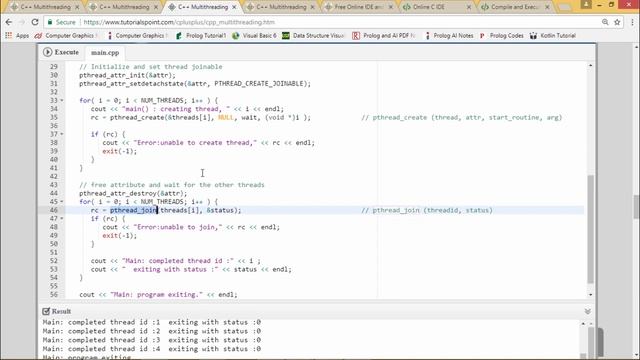The image size is (640, 360).
Task: Open the Kotlin Tutorial bookmark
Action: tap(553, 36)
